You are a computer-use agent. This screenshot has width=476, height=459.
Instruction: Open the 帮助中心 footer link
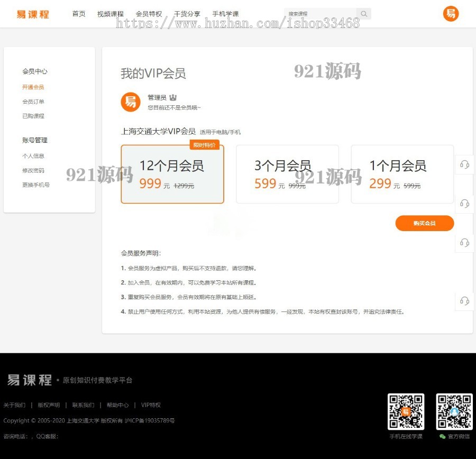click(x=117, y=405)
